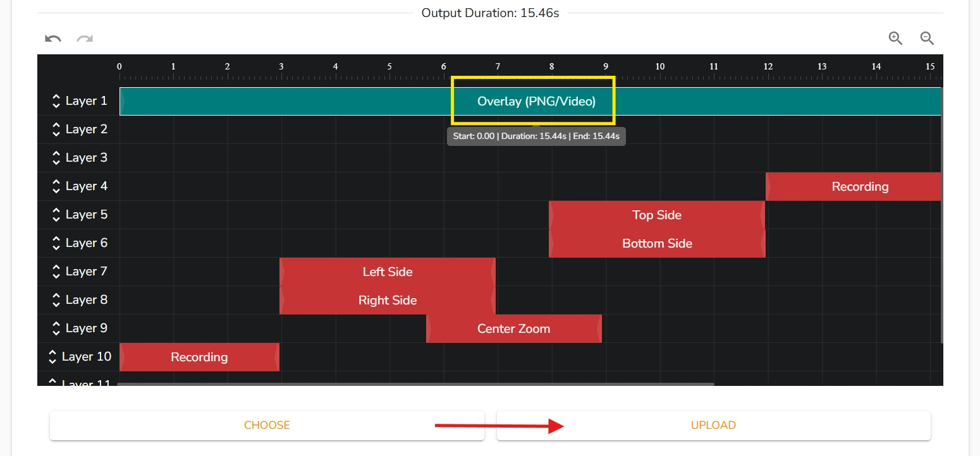Click the 6 second ruler mark
Viewport: 980px width, 456px height.
pyautogui.click(x=444, y=66)
